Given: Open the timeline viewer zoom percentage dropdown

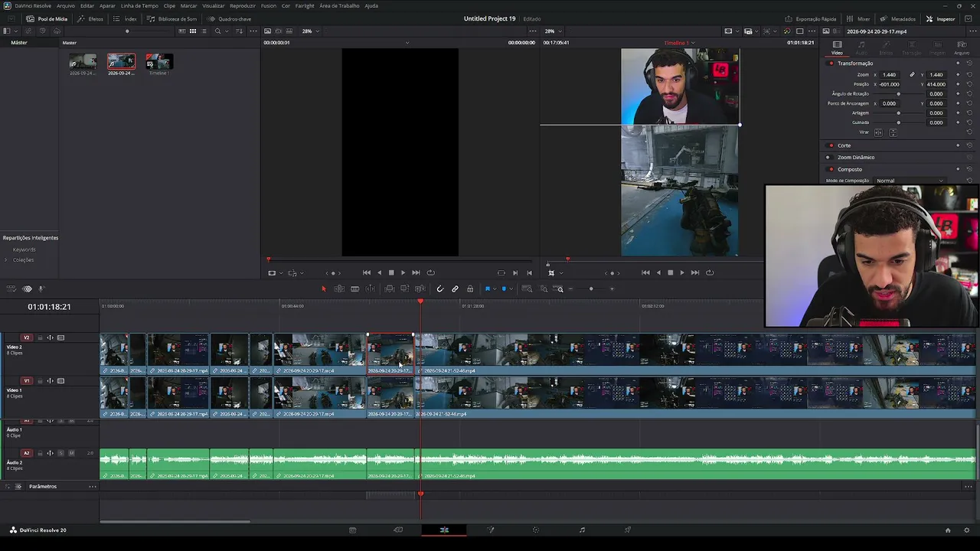Looking at the screenshot, I should click(x=553, y=31).
